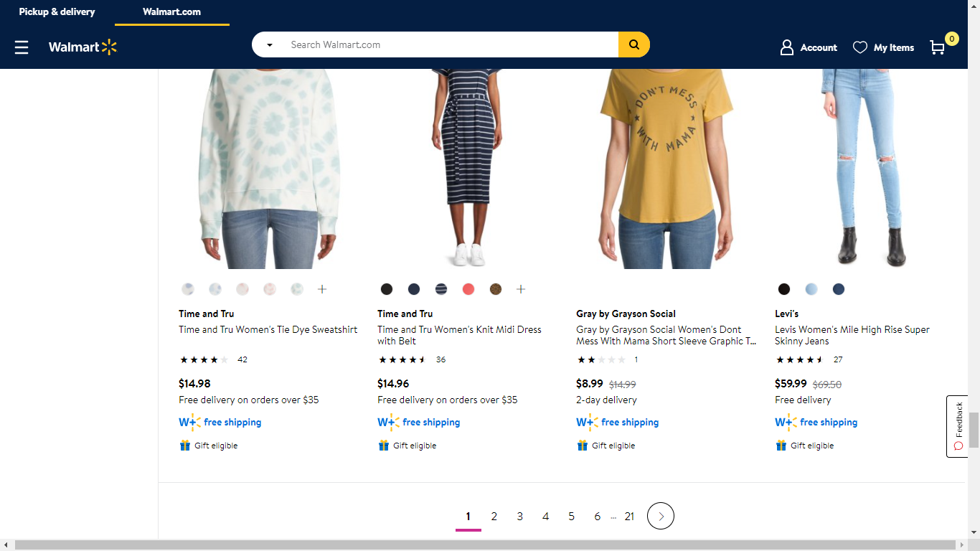Go to next page arrow button
The height and width of the screenshot is (551, 980).
click(661, 516)
